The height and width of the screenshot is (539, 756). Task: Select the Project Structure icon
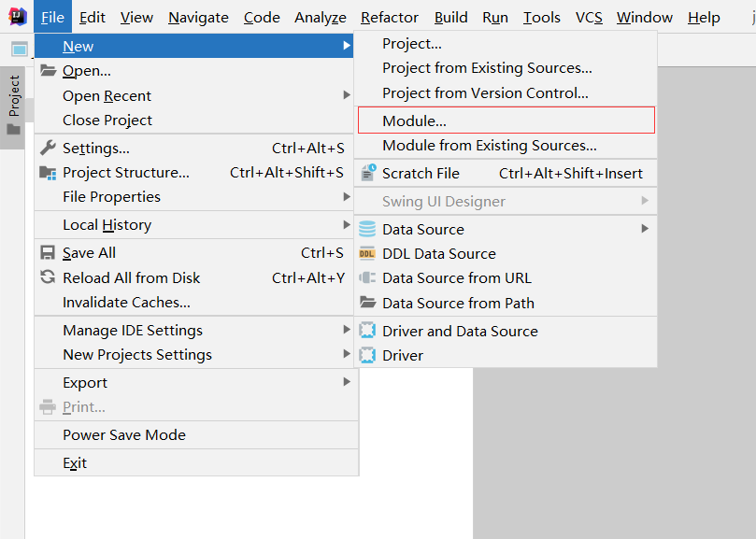[x=47, y=171]
